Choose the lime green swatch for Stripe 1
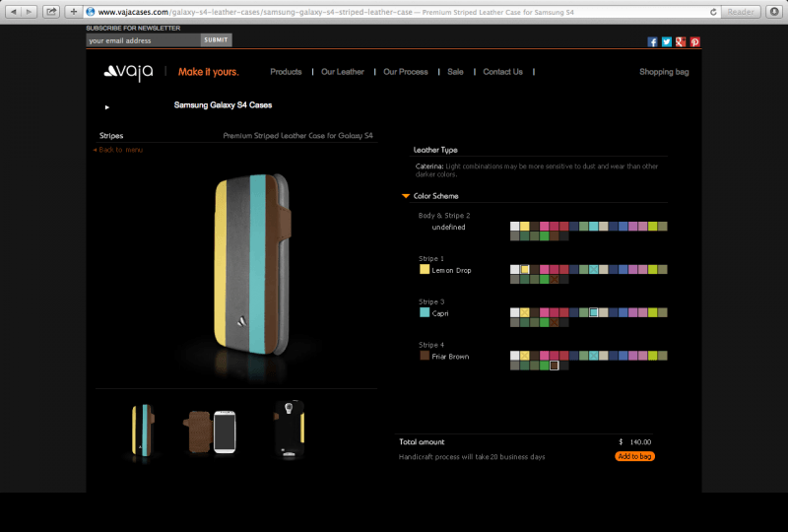This screenshot has height=532, width=788. coord(653,270)
